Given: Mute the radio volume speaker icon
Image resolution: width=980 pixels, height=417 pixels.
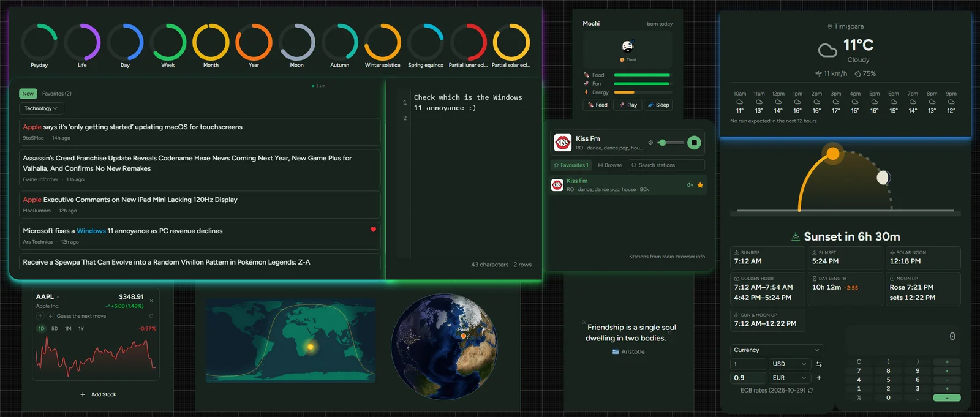Looking at the screenshot, I should pyautogui.click(x=650, y=143).
